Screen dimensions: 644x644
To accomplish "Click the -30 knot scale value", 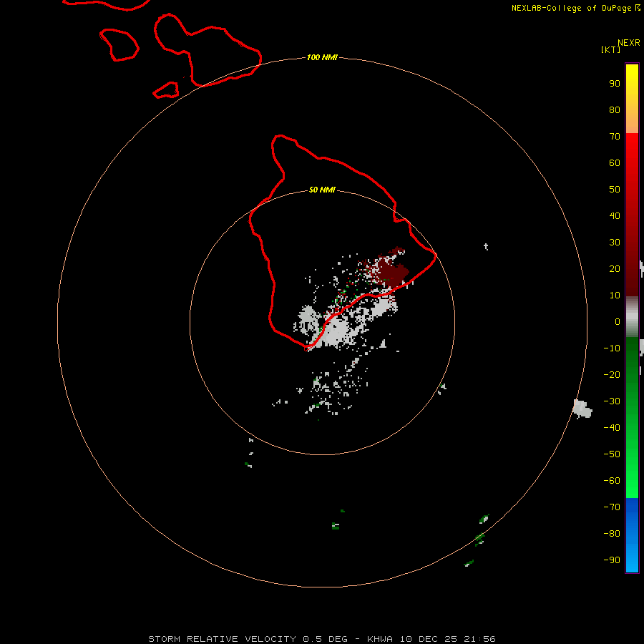I will [612, 401].
